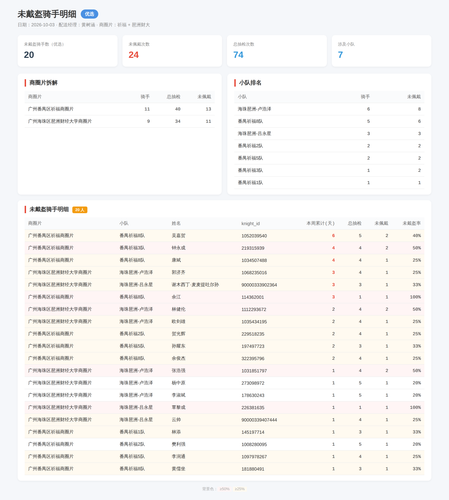
Task: Click knight ID 181880491
Action: coord(253,469)
